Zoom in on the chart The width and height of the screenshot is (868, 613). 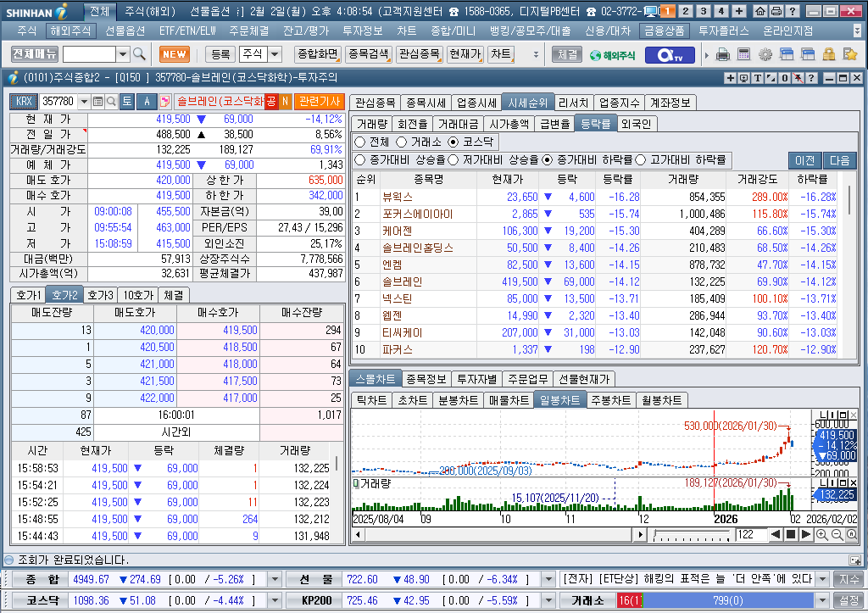pos(822,534)
